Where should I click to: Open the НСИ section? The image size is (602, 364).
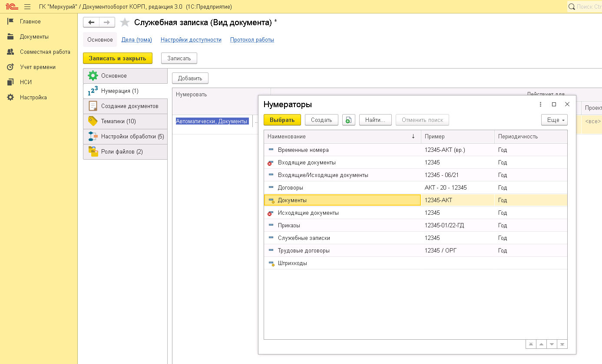click(x=26, y=82)
